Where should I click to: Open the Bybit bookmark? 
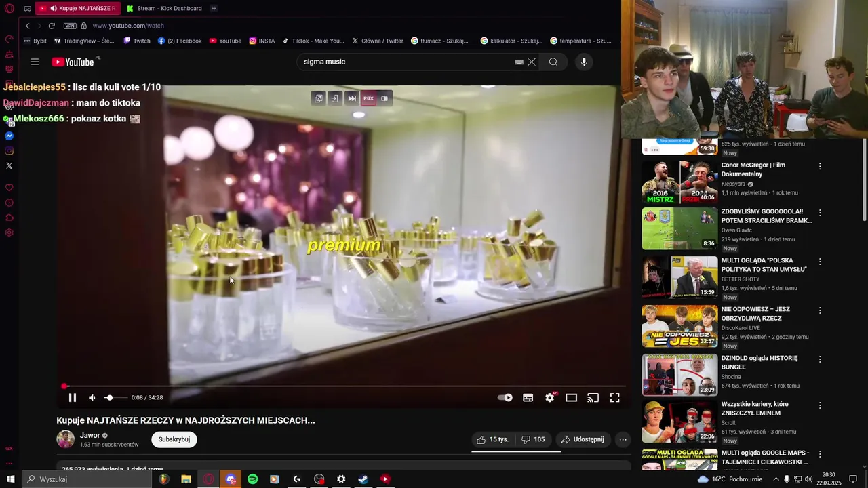click(x=35, y=41)
